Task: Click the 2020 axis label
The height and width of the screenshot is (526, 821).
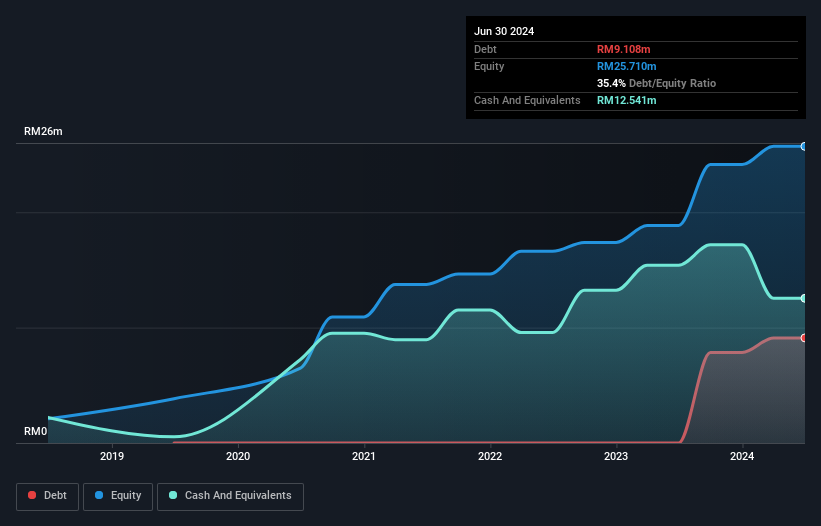Action: (238, 456)
